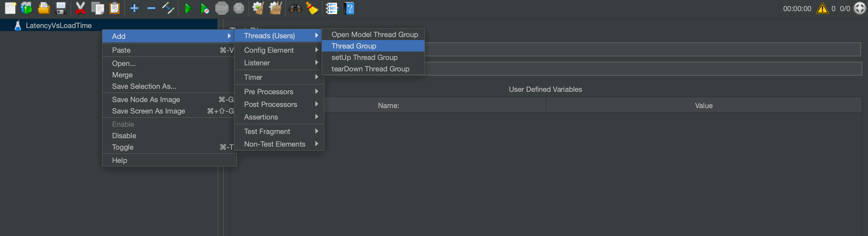This screenshot has width=868, height=236.
Task: Click the Save floppy disk icon
Action: (61, 8)
